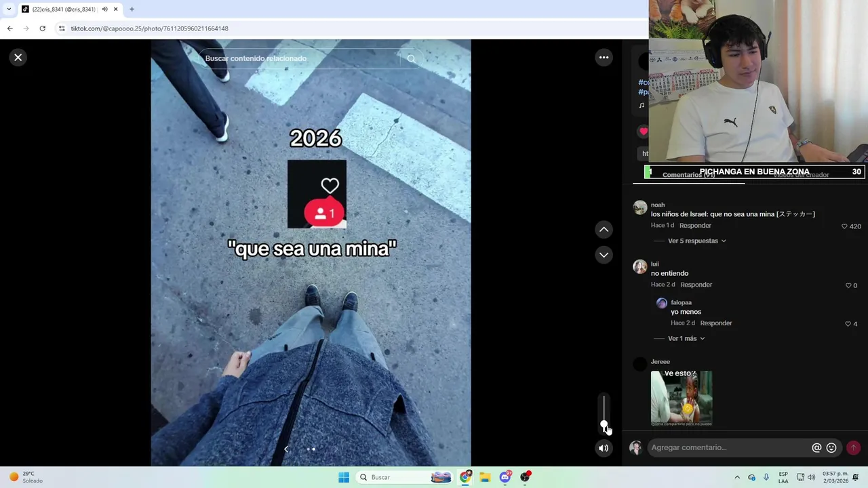
Task: Open the notifications bell
Action: [856, 477]
